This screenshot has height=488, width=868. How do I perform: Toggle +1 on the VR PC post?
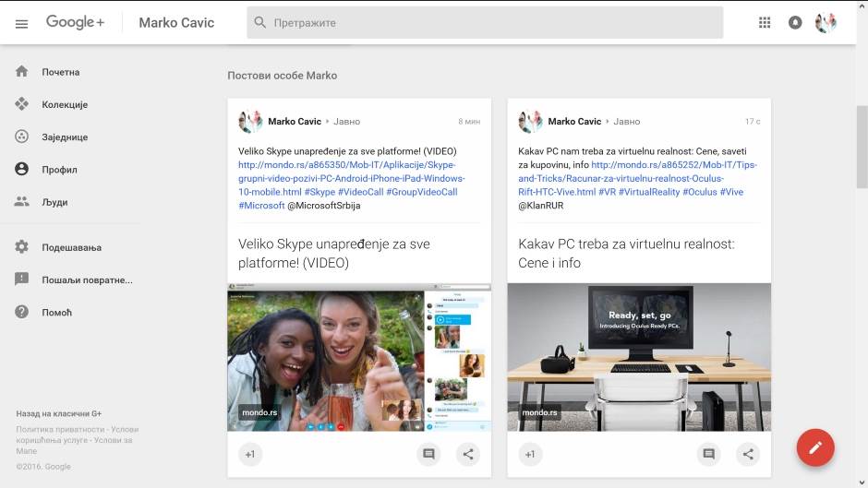tap(530, 454)
